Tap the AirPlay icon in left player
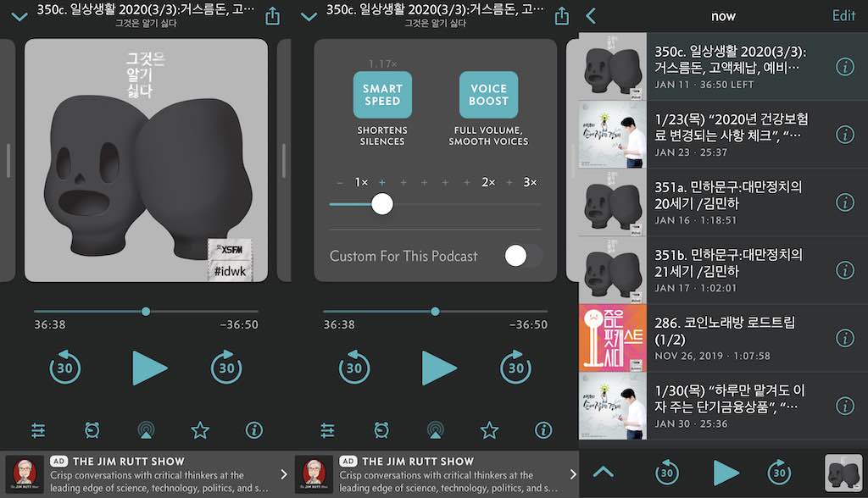The width and height of the screenshot is (868, 498). [x=146, y=430]
